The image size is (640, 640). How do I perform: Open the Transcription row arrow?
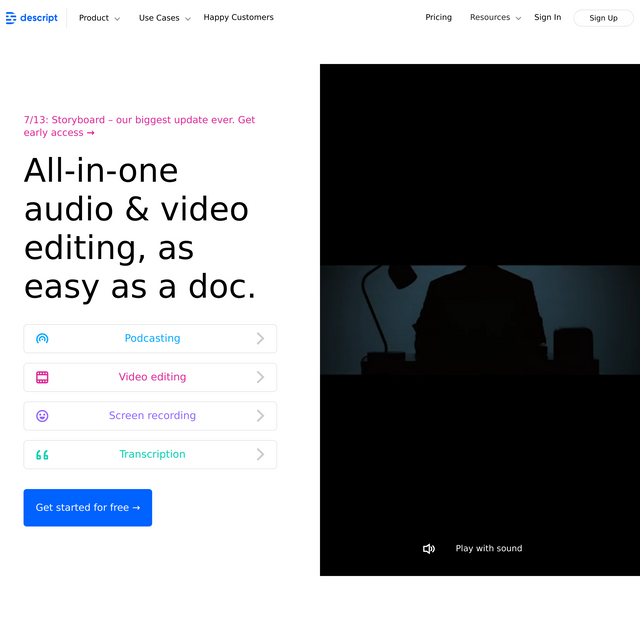click(x=260, y=455)
